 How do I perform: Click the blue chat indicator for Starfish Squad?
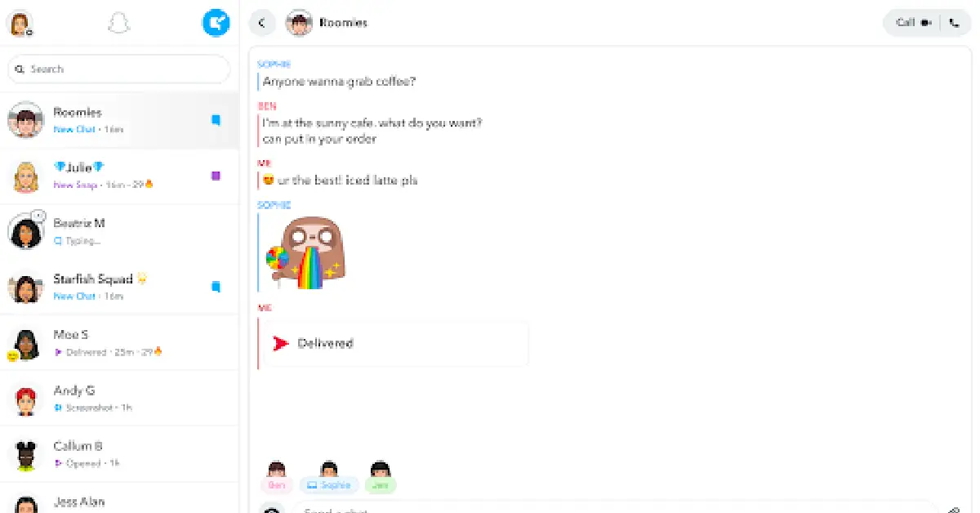tap(216, 287)
